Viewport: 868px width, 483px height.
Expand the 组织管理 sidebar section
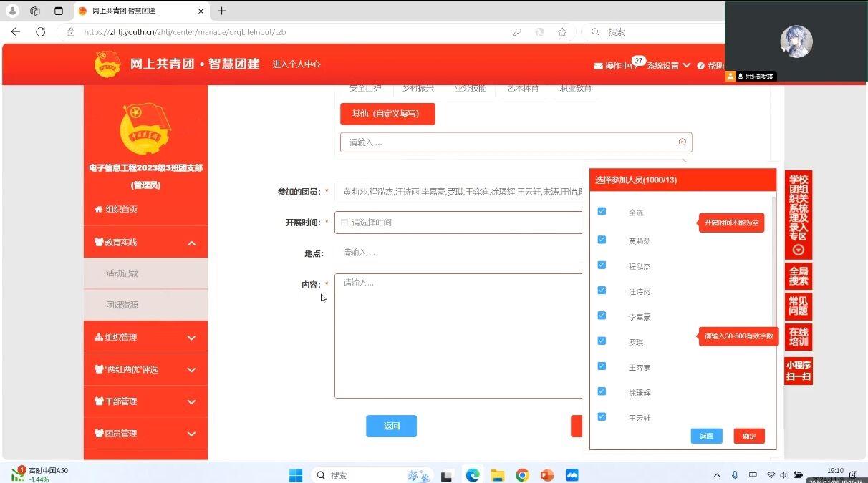click(x=191, y=338)
